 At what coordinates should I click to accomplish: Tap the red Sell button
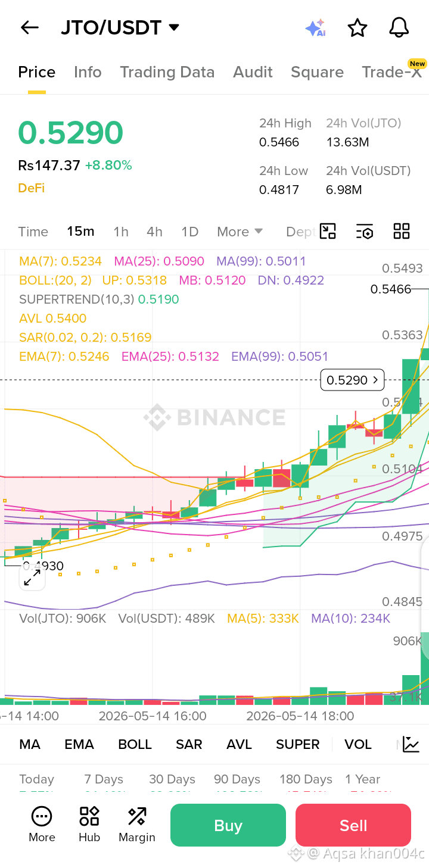tap(353, 825)
